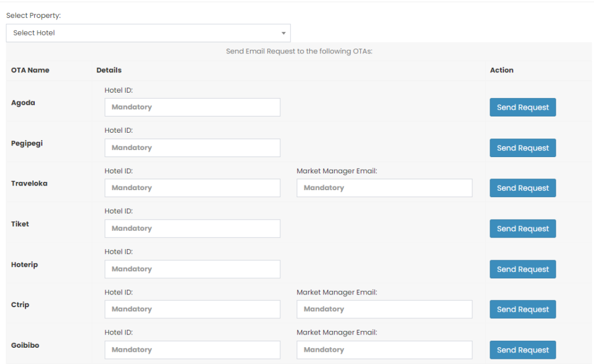
Task: Click Send Request for Goibibo
Action: coord(523,350)
